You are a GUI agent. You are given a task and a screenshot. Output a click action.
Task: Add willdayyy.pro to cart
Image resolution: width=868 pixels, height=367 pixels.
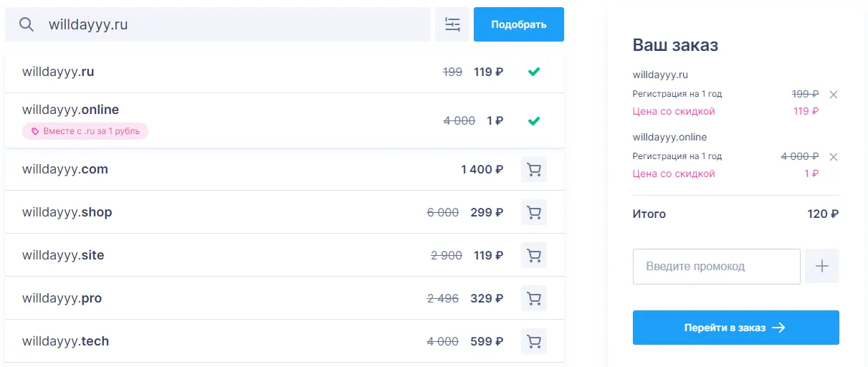click(534, 299)
